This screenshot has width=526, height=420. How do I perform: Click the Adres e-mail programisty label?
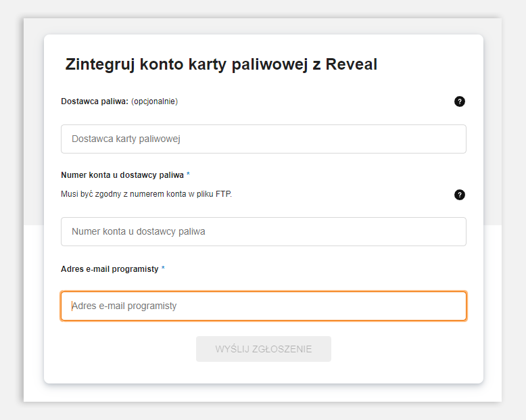click(110, 269)
